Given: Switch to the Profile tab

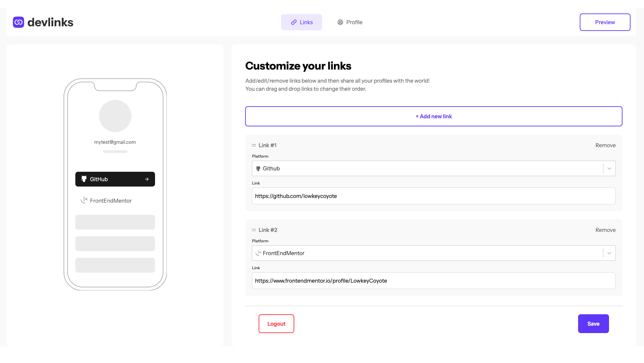Looking at the screenshot, I should pyautogui.click(x=350, y=22).
